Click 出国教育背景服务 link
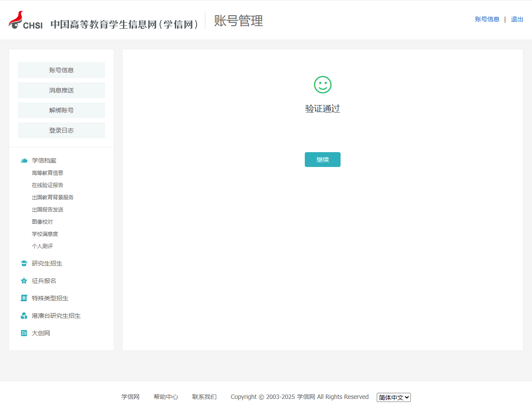Viewport: 532px width, 412px height. click(53, 197)
